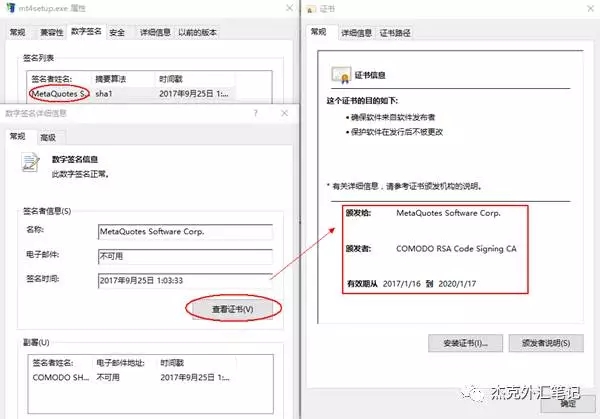Click the 摘要算法 column header
This screenshot has height=419, width=600.
110,79
